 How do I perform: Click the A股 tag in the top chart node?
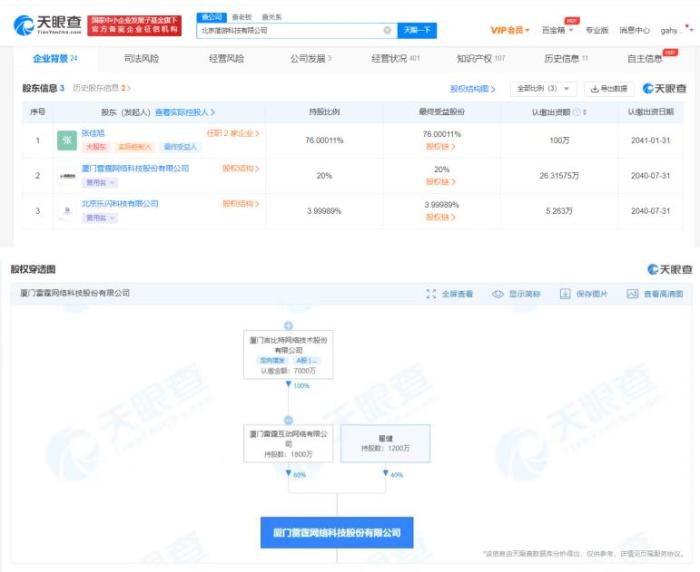tap(307, 360)
